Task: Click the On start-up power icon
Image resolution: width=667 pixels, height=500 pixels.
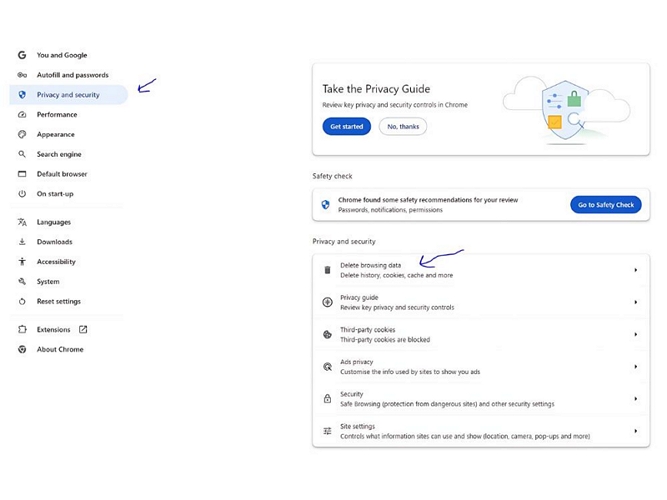Action: tap(22, 194)
